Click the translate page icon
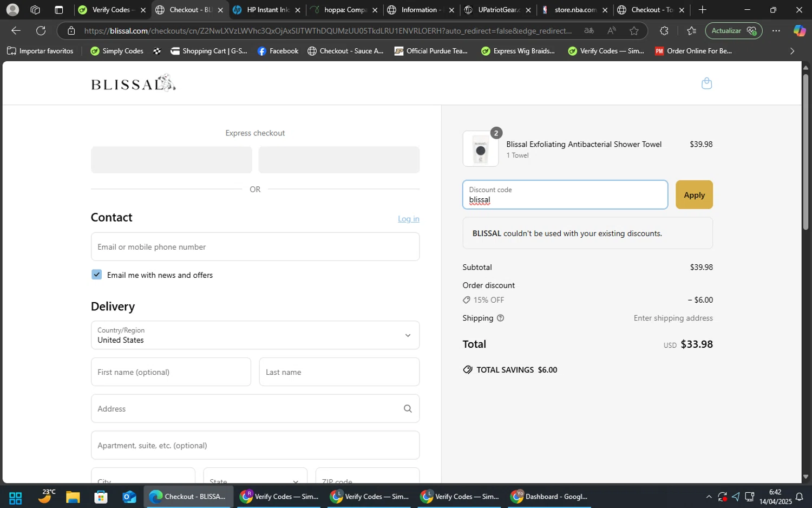 pyautogui.click(x=589, y=31)
